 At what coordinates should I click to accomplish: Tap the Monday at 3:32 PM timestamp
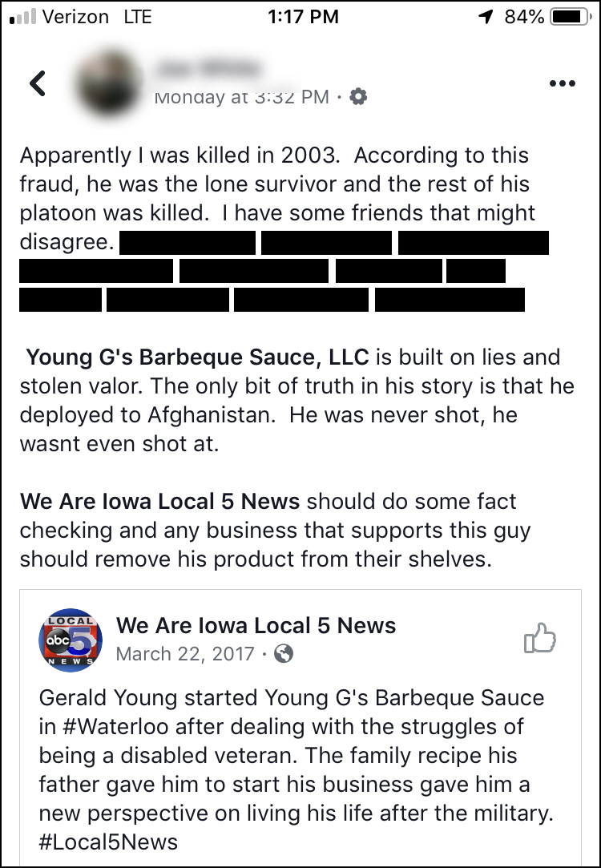(240, 97)
